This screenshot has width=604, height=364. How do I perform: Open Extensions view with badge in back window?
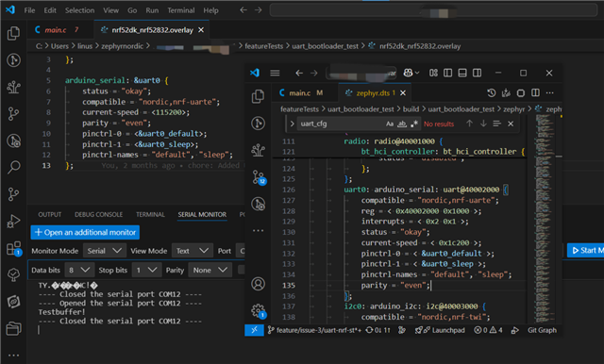pos(14,249)
